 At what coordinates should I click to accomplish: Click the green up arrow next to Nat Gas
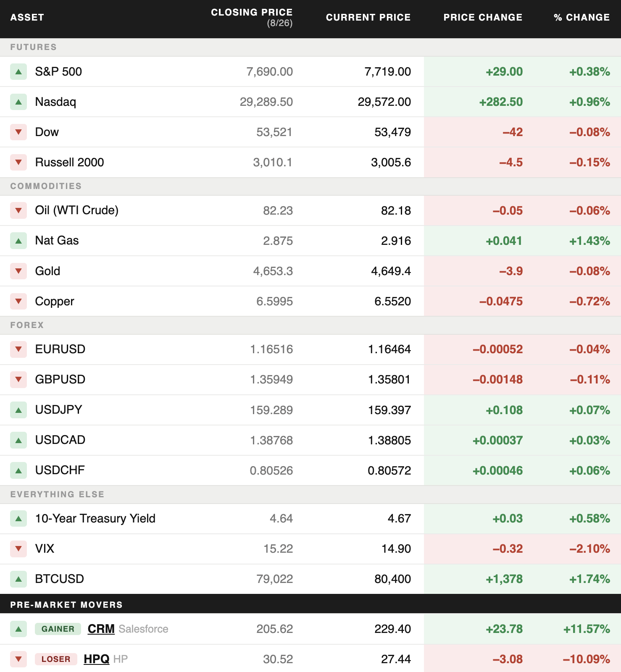coord(18,241)
